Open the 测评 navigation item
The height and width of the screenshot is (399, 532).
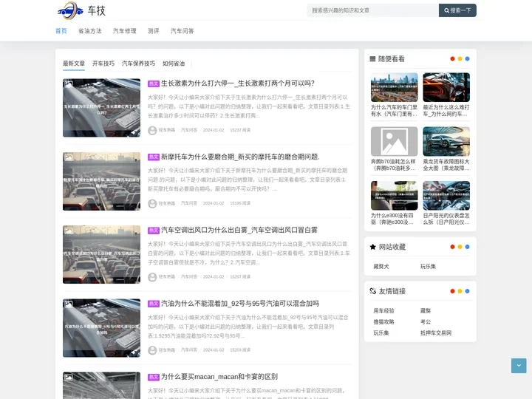[x=154, y=31]
